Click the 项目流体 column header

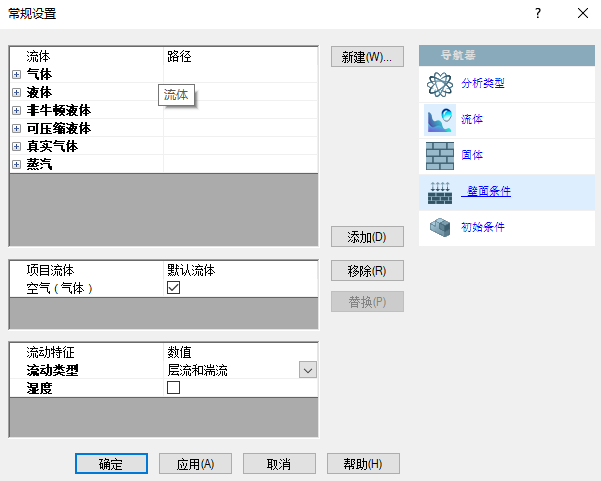(50, 270)
